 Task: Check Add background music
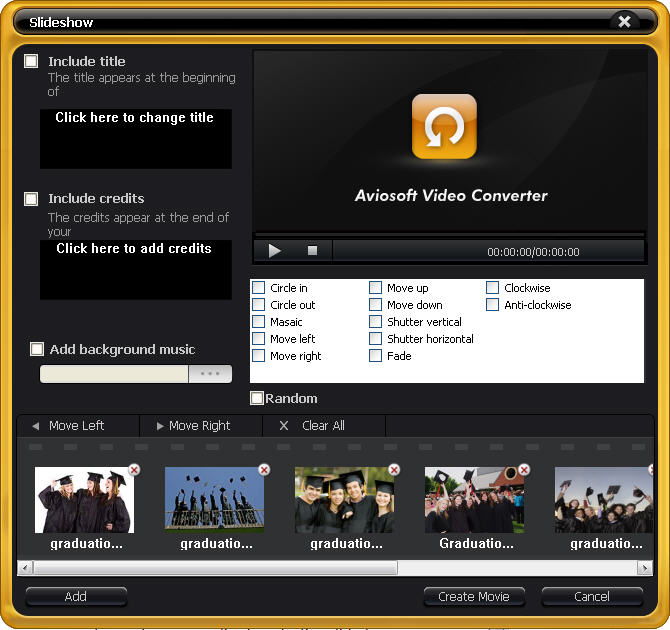[37, 349]
